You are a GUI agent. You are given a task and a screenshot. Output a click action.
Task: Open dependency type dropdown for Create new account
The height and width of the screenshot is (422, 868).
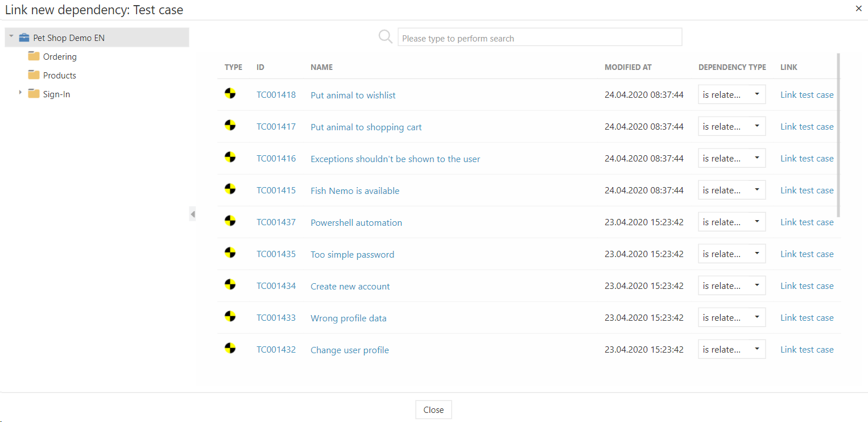731,286
